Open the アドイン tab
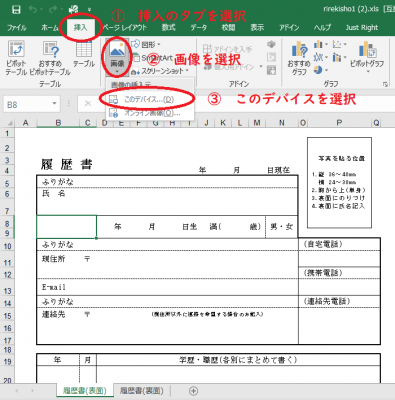395x400 pixels. (x=289, y=28)
